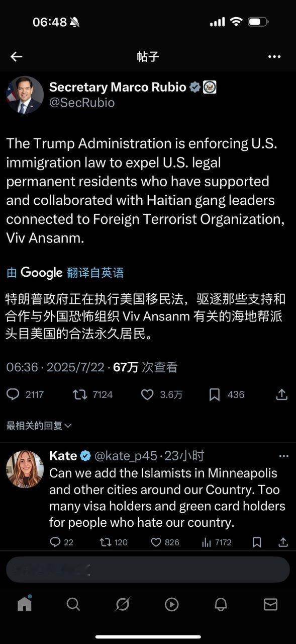View analytics for Kate's reply 7172
This screenshot has height=644, width=296.
(x=206, y=542)
